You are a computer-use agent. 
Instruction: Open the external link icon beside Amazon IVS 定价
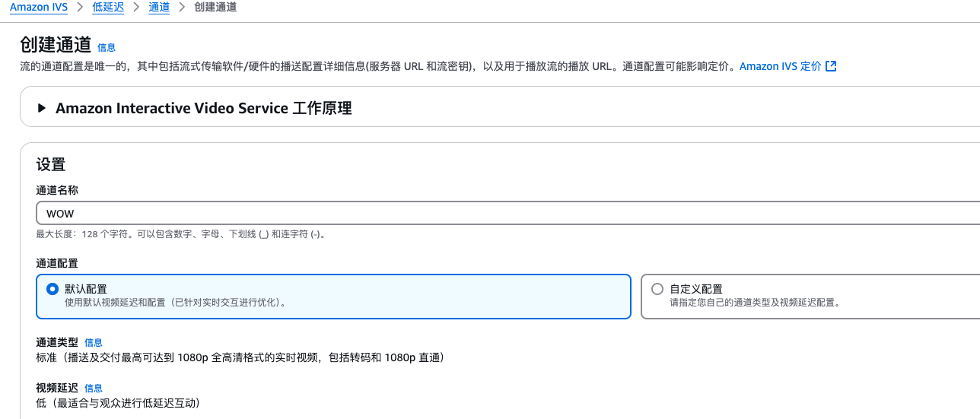pyautogui.click(x=832, y=66)
